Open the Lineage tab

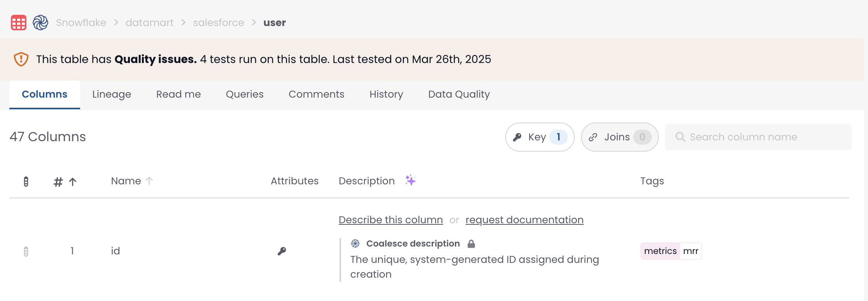tap(112, 94)
